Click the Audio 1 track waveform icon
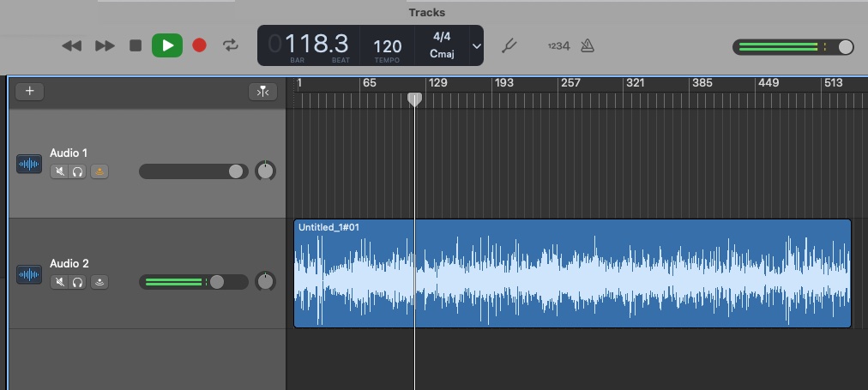This screenshot has height=390, width=868. pyautogui.click(x=29, y=164)
